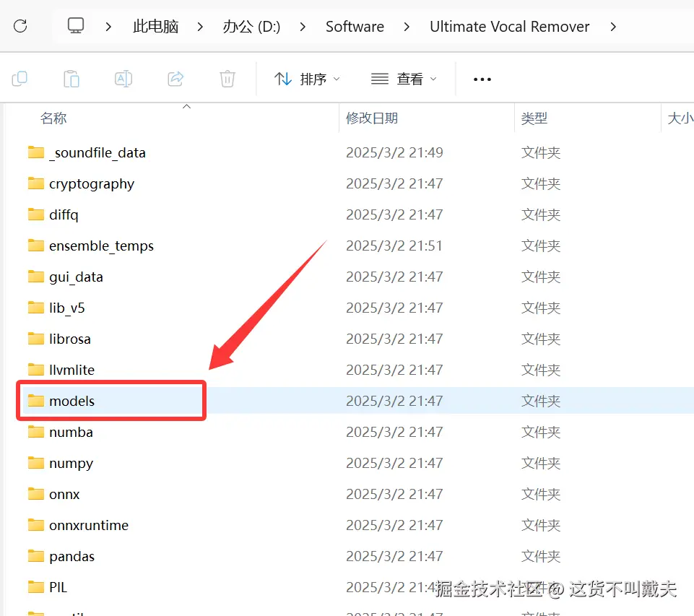Select the numba folder
The width and height of the screenshot is (694, 616).
coord(71,432)
